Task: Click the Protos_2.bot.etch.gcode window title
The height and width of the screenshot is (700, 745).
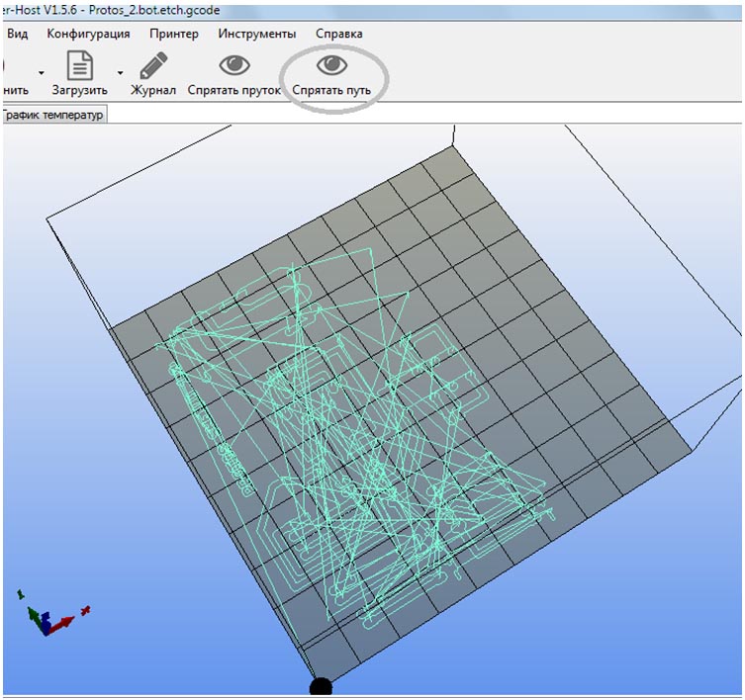Action: (154, 10)
